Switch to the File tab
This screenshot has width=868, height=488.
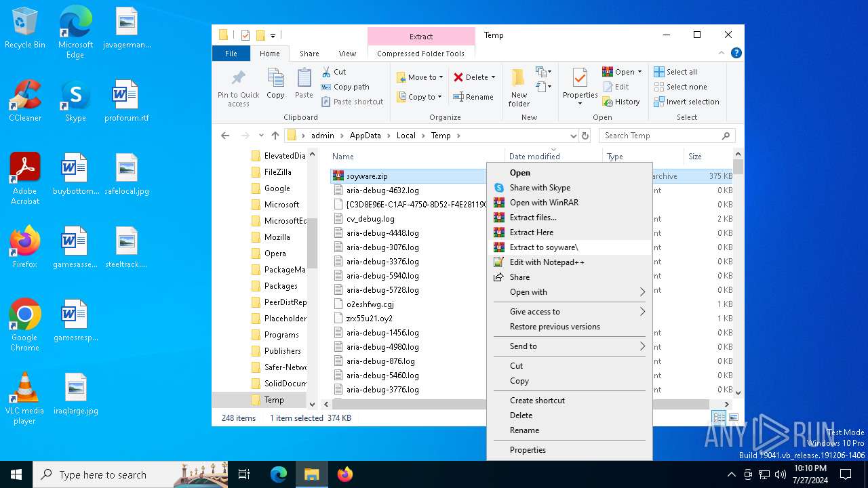(x=231, y=54)
